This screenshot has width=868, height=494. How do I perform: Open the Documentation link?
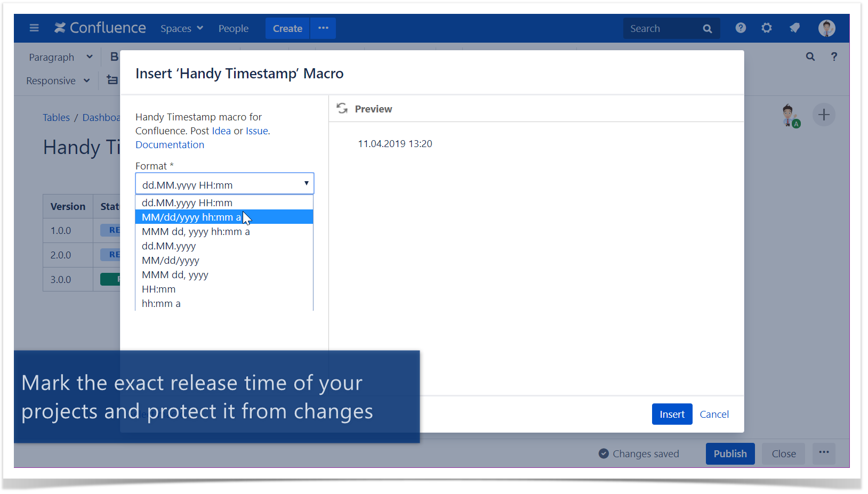tap(170, 145)
